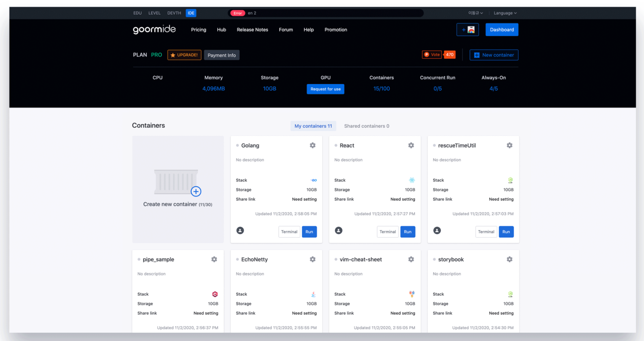The height and width of the screenshot is (341, 644).
Task: Click the storybook container title
Action: 451,260
